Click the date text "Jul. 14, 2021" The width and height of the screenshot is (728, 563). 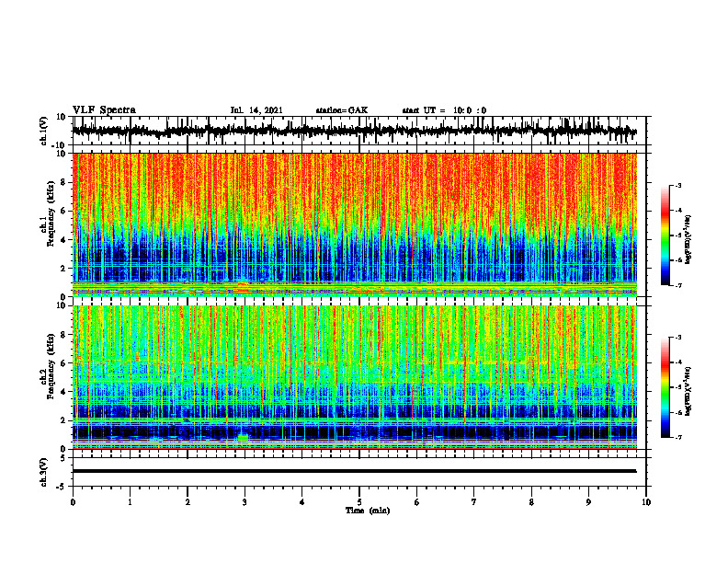(256, 110)
